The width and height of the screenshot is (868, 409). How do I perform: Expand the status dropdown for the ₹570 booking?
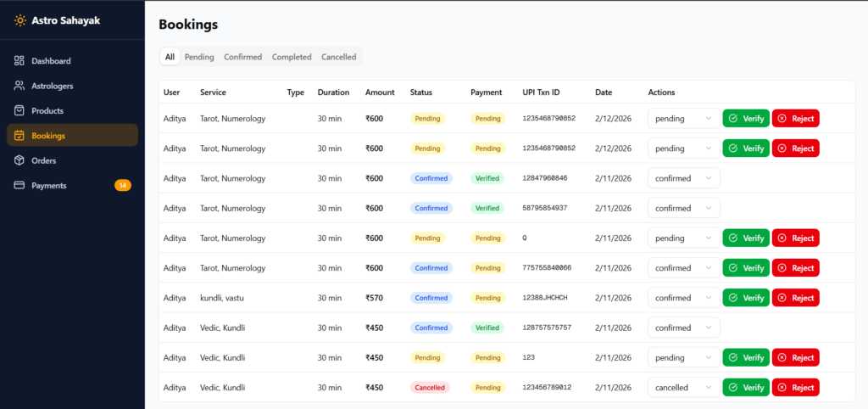683,298
